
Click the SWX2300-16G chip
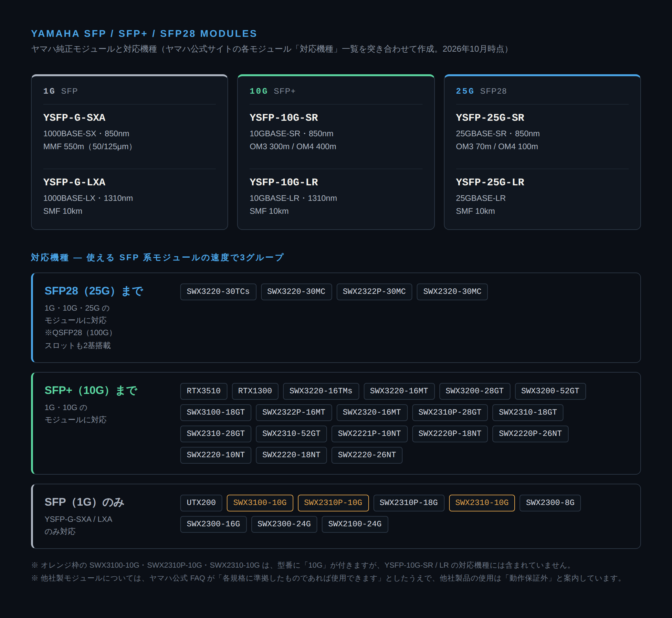tap(214, 524)
